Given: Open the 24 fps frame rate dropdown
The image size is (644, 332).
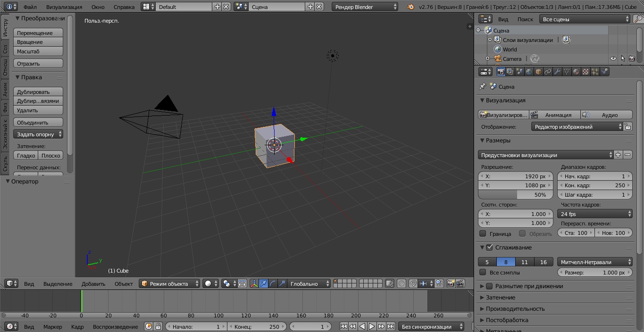Looking at the screenshot, I should pos(595,214).
